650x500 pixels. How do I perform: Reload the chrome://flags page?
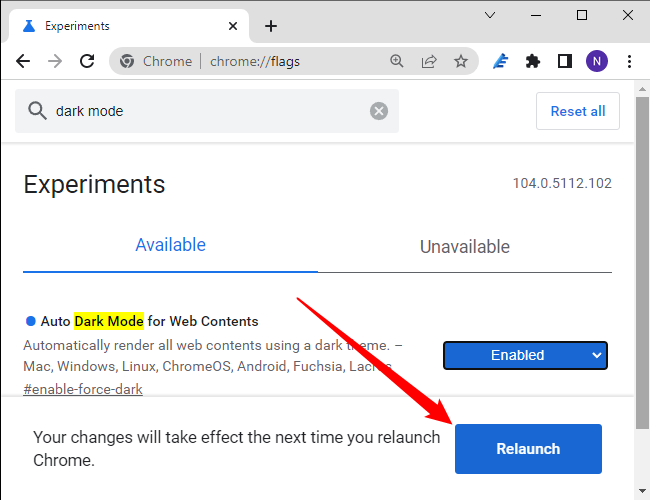tap(87, 61)
